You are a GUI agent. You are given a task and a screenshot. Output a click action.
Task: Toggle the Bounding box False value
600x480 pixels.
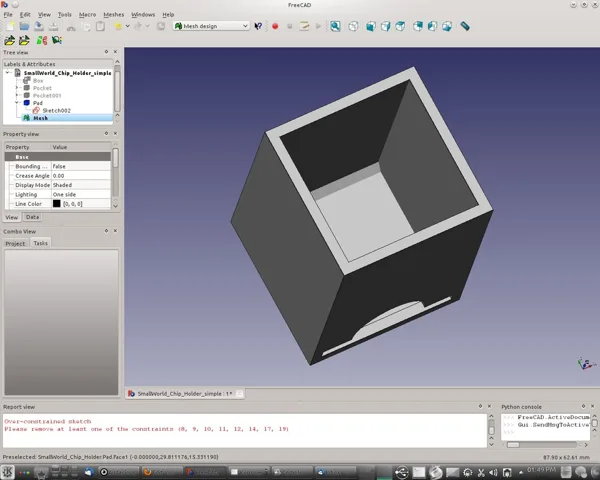pos(81,166)
